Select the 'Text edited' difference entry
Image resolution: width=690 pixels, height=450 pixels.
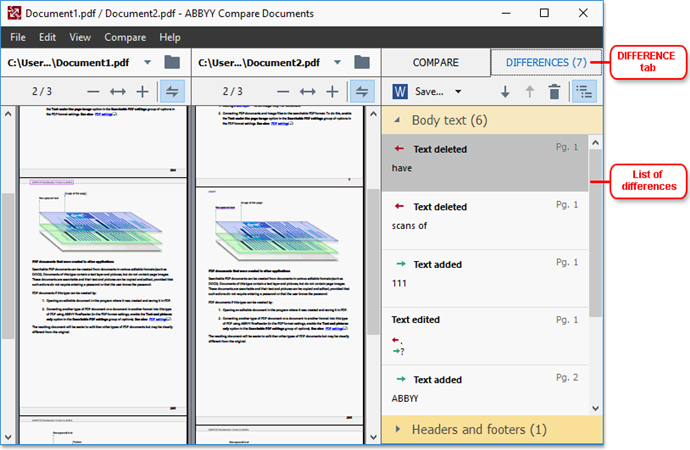pos(485,336)
